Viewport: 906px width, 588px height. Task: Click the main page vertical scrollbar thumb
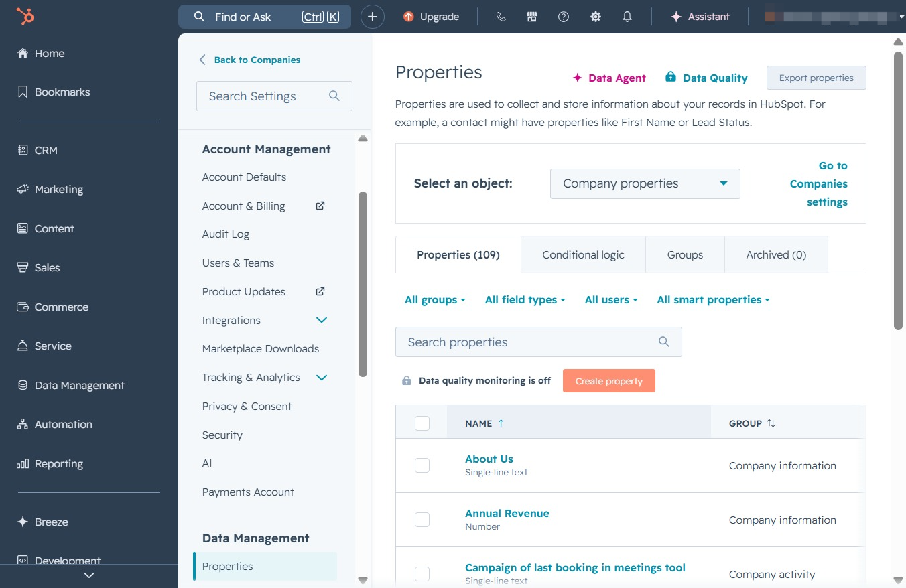(899, 191)
